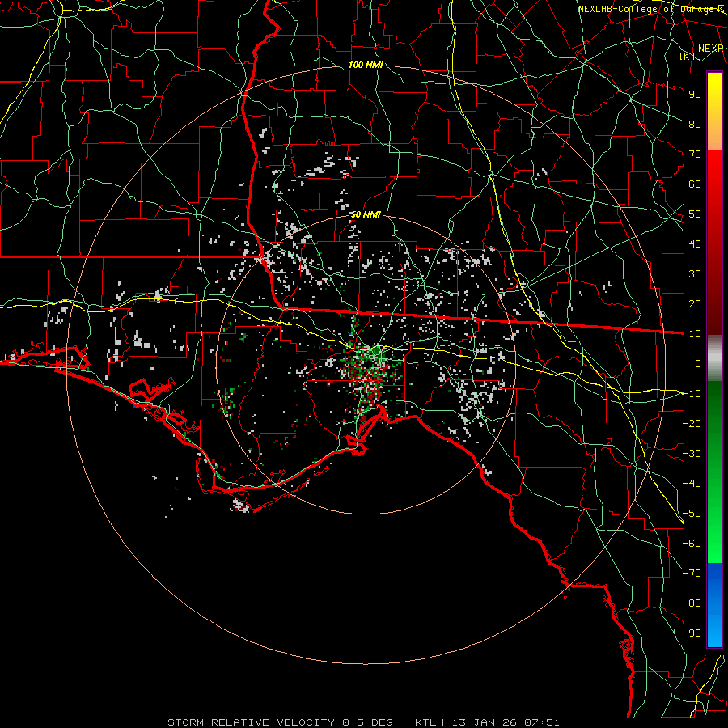Select the -90 value on the velocity scale

pos(692,633)
